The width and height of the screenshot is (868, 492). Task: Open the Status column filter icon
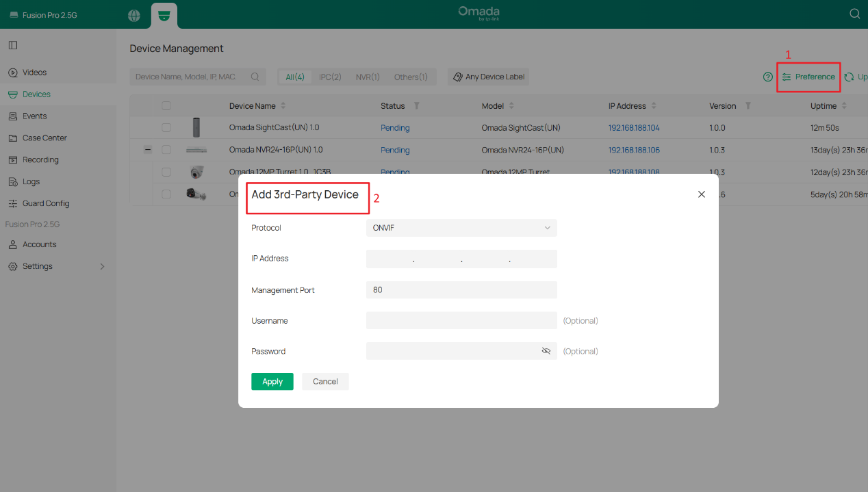tap(416, 106)
